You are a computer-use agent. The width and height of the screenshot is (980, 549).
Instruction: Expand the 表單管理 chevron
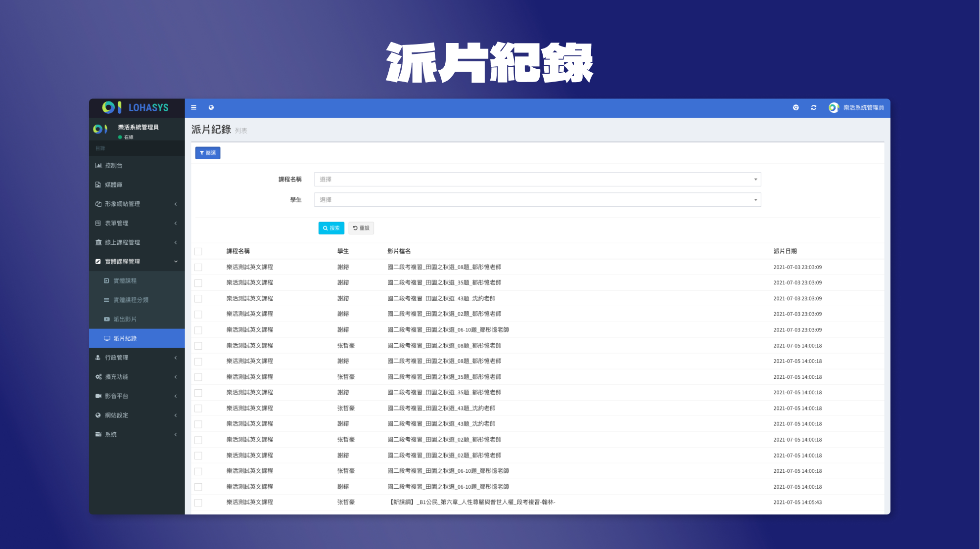pyautogui.click(x=176, y=224)
